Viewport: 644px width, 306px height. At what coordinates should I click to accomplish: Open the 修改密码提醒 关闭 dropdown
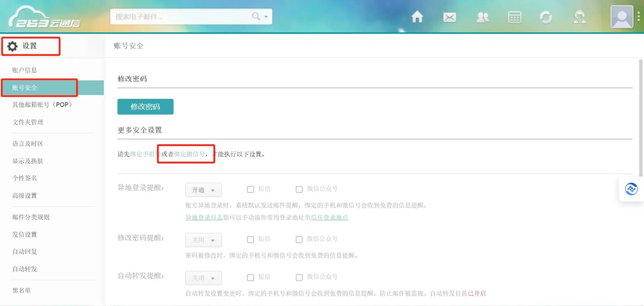coord(204,240)
